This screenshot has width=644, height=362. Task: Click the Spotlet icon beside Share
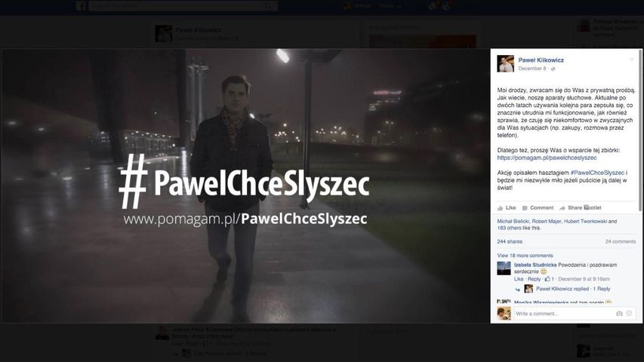tap(587, 207)
